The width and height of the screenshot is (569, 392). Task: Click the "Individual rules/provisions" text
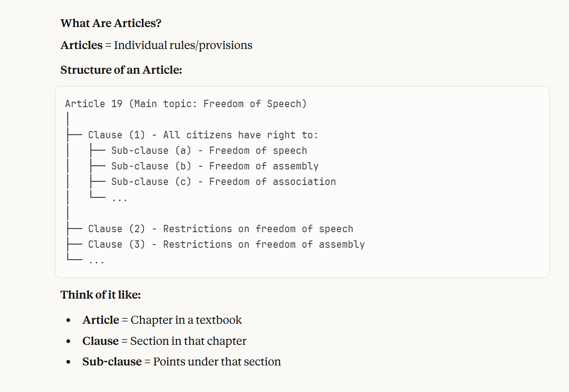click(183, 45)
